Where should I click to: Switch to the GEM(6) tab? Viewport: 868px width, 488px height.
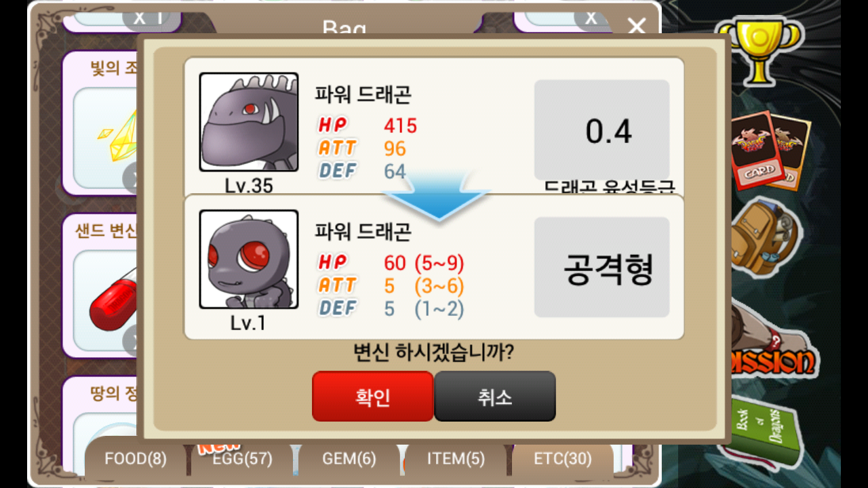point(349,459)
